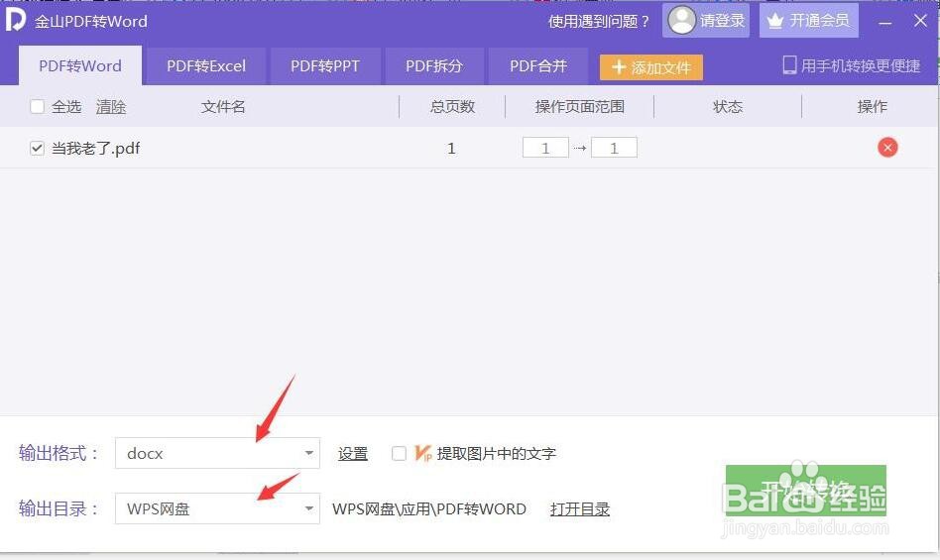Minimize the PDF converter window
The image size is (940, 560).
pyautogui.click(x=885, y=22)
